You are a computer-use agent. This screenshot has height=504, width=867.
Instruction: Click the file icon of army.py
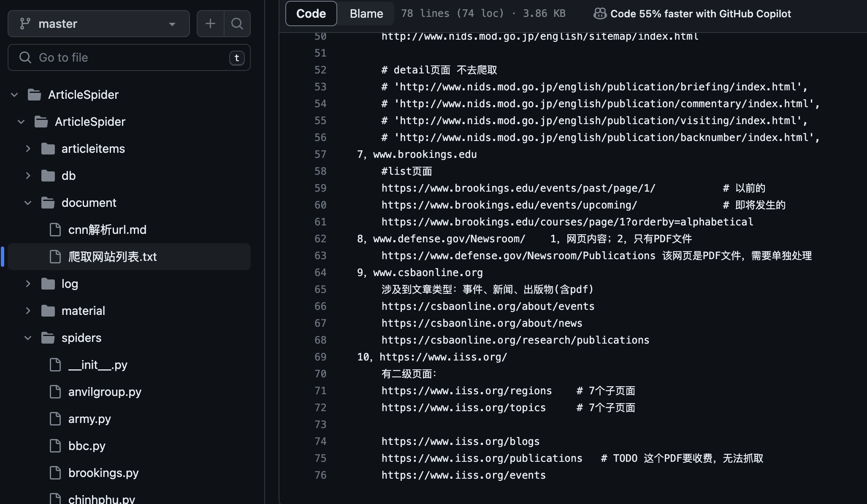[x=55, y=419]
